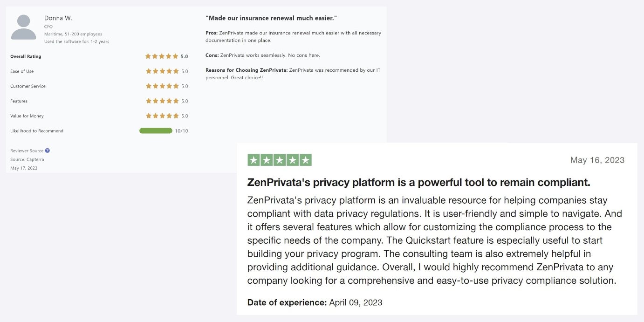Click the Overall Rating 5.0 score
The width and height of the screenshot is (644, 322).
pos(184,56)
